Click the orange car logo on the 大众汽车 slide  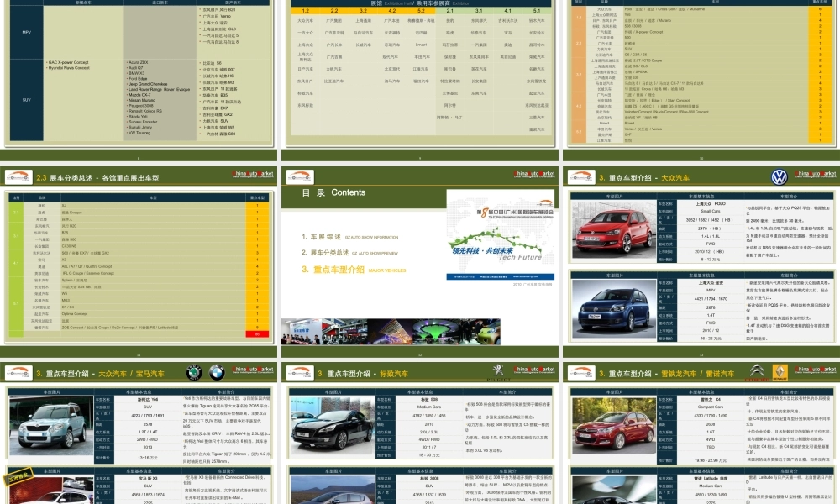(x=582, y=177)
